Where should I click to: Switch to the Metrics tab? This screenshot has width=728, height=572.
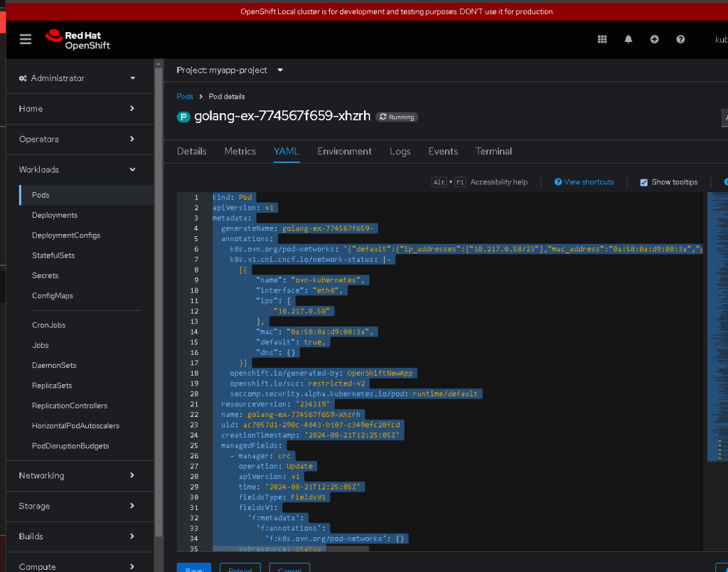point(240,152)
